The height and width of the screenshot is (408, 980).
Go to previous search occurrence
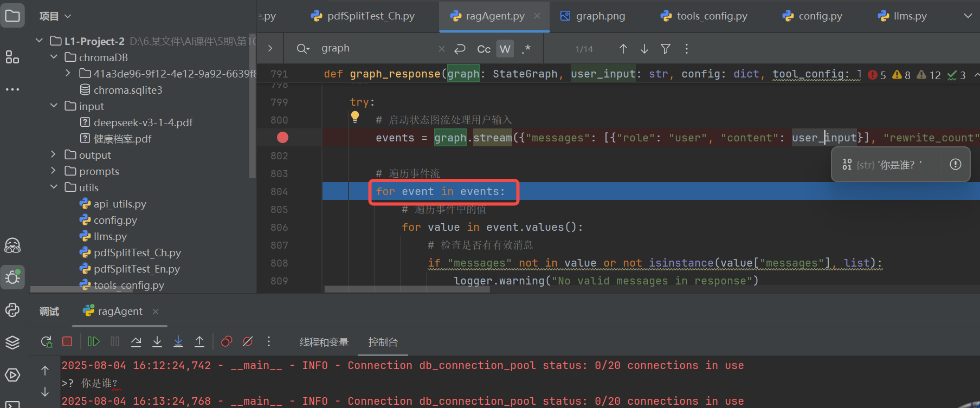point(623,49)
